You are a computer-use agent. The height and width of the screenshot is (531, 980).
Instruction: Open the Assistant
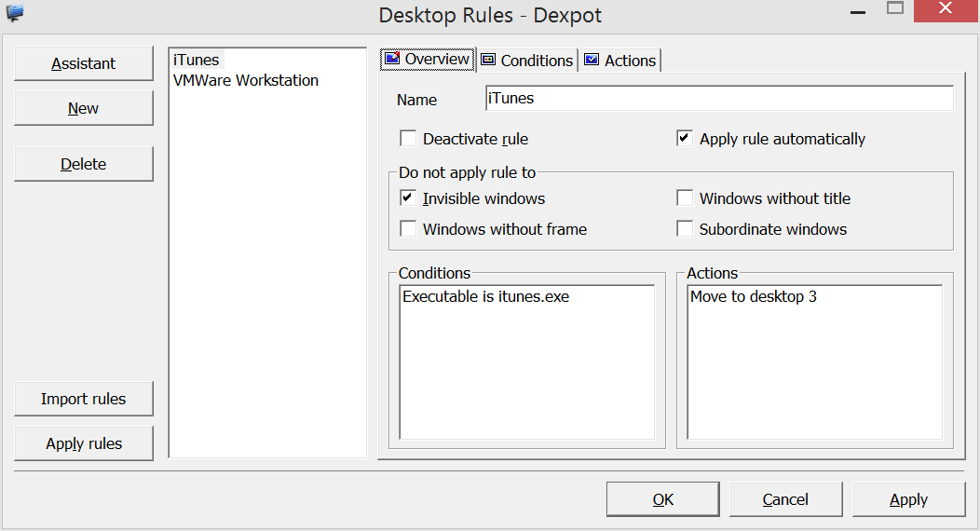click(84, 63)
